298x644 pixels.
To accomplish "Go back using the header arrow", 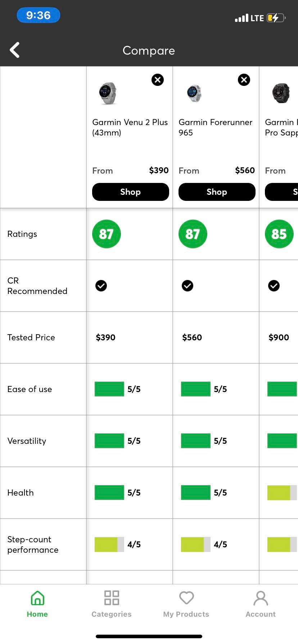I will pos(14,50).
